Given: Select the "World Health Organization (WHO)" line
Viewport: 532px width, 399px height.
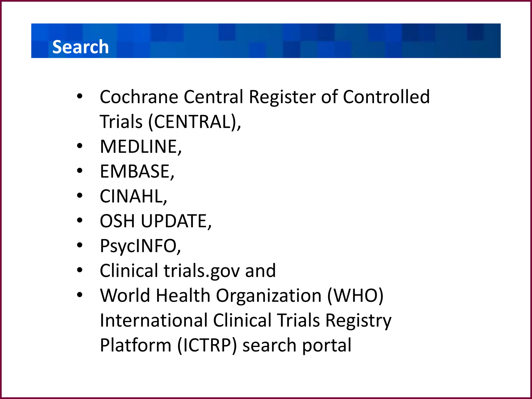Looking at the screenshot, I should 242,296.
